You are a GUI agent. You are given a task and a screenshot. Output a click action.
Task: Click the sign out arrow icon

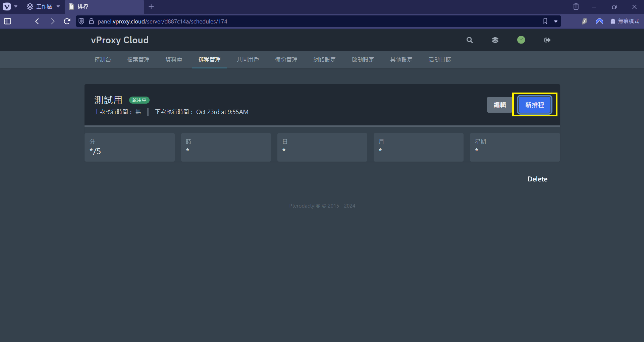547,40
